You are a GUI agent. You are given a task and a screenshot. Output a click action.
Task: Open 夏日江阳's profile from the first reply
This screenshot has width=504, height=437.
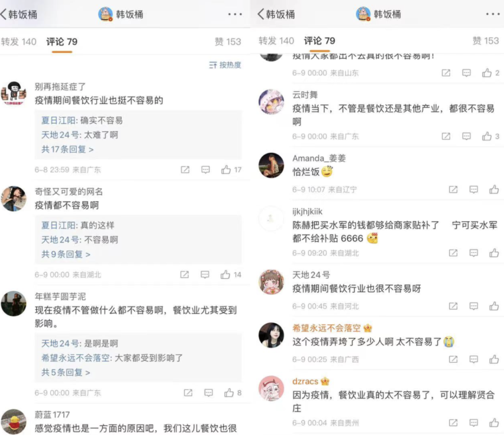coord(59,120)
